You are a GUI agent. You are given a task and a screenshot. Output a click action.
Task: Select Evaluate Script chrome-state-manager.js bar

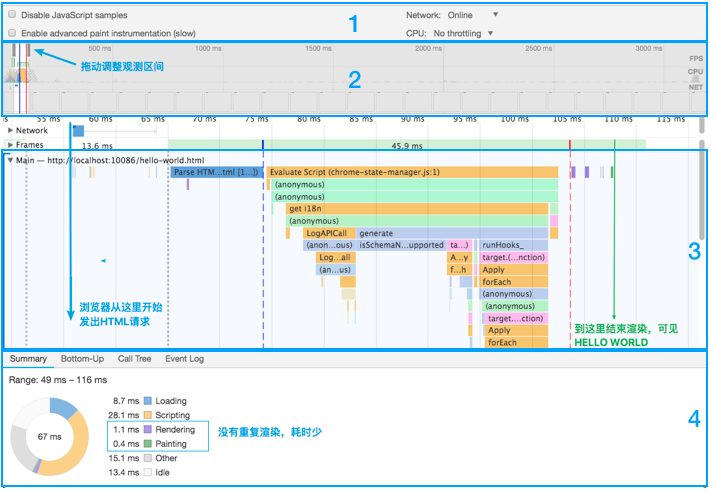point(412,172)
